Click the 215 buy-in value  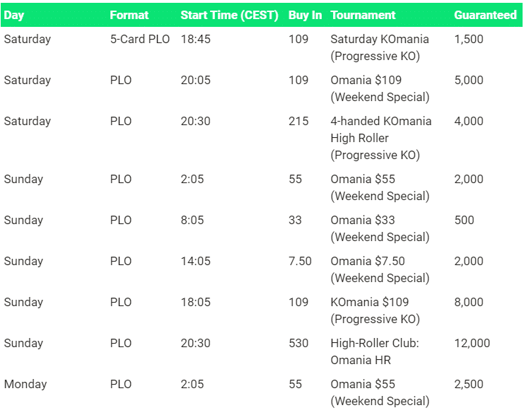(298, 121)
